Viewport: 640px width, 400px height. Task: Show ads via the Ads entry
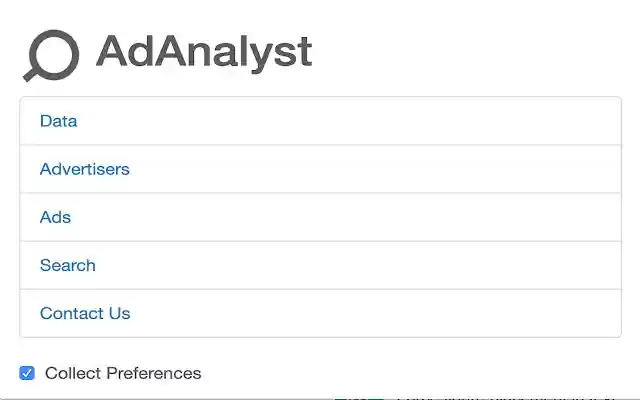pos(55,217)
